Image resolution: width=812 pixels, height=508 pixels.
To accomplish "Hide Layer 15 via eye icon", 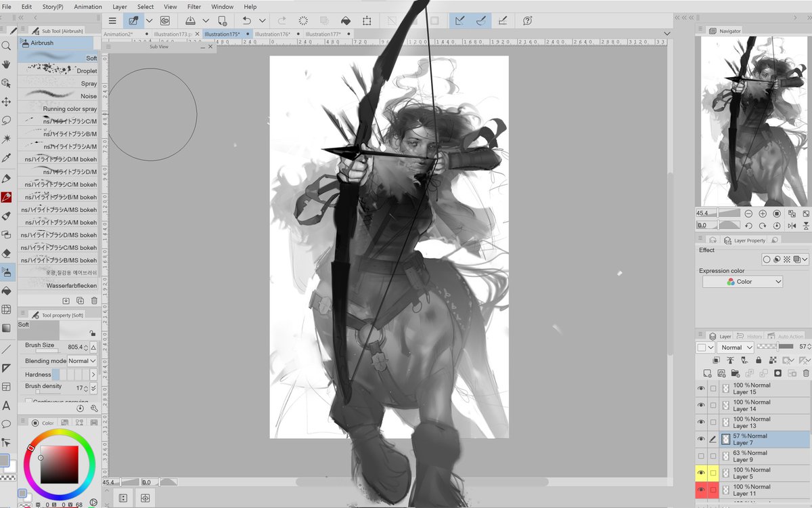I will (701, 389).
